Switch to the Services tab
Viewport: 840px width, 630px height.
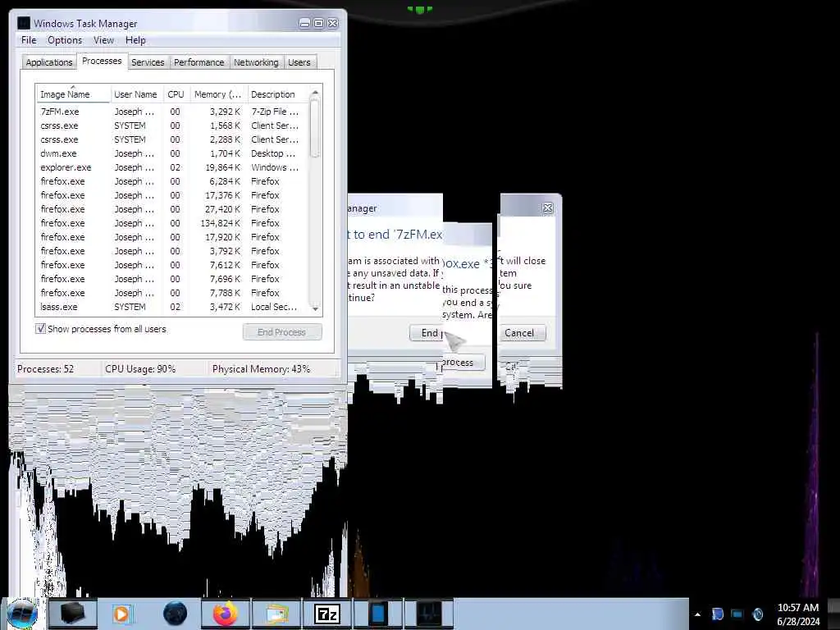148,62
